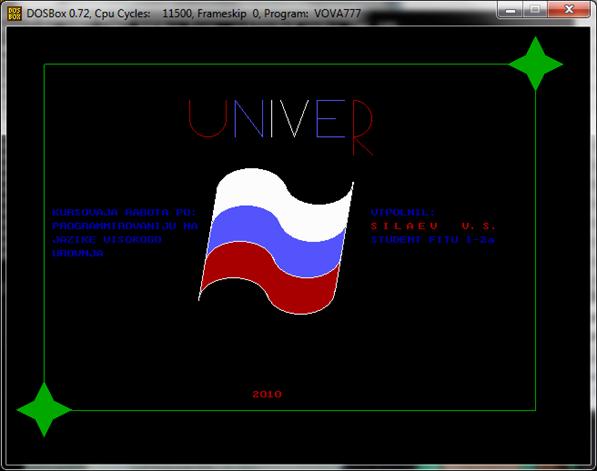
Task: Click the VIPOLNIL label
Action: [402, 212]
